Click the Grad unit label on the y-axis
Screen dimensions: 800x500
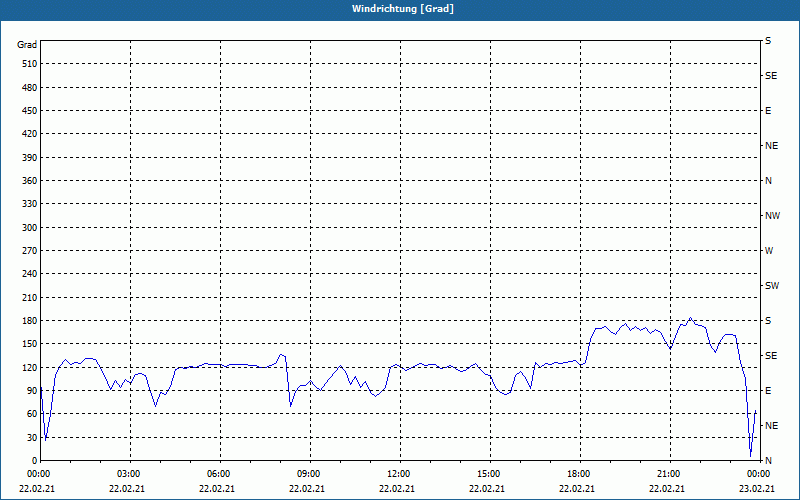pos(27,45)
